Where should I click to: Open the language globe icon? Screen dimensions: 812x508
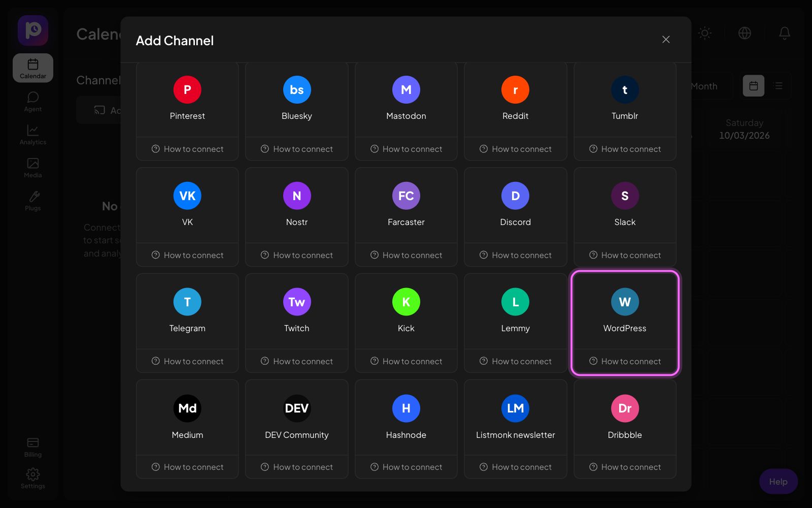point(745,33)
